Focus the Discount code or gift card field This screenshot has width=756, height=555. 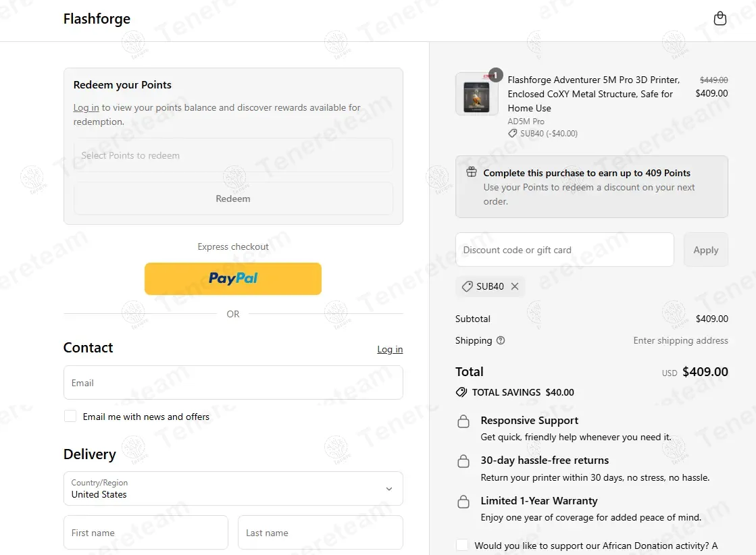564,250
